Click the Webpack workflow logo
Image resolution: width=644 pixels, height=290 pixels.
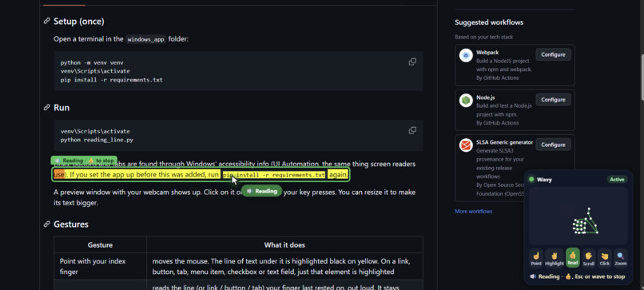466,55
